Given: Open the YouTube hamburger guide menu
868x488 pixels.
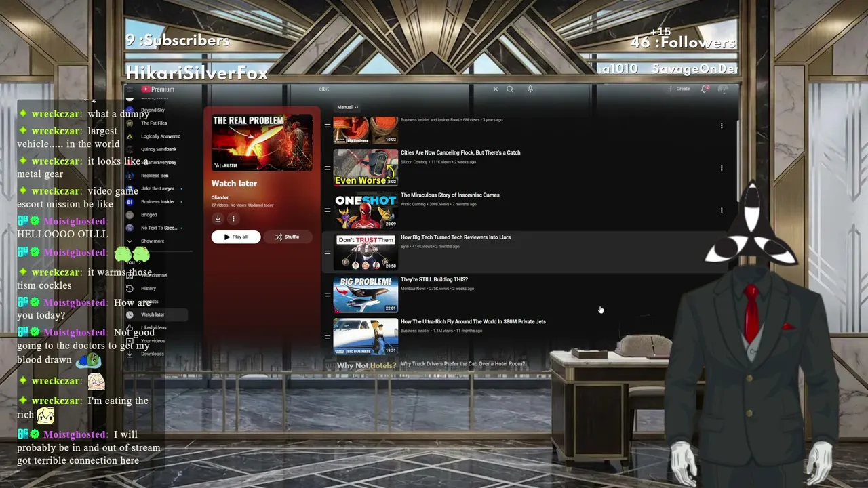Looking at the screenshot, I should (130, 89).
